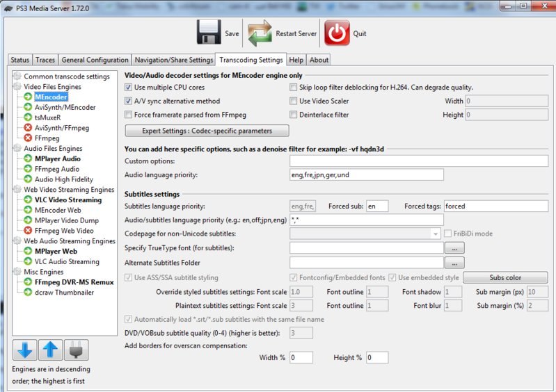The image size is (556, 392).
Task: Open Codepage for non-Unicode subtitles dropdown
Action: tap(365, 234)
